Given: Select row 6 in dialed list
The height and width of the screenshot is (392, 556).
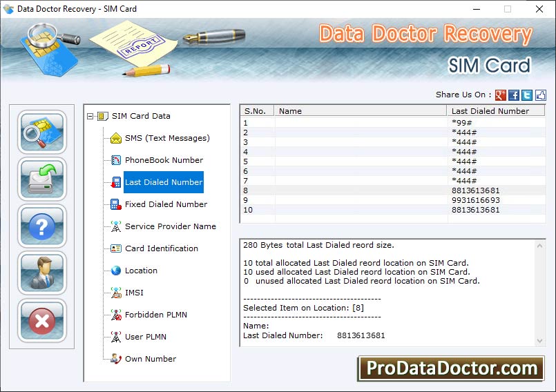Looking at the screenshot, I should point(392,171).
